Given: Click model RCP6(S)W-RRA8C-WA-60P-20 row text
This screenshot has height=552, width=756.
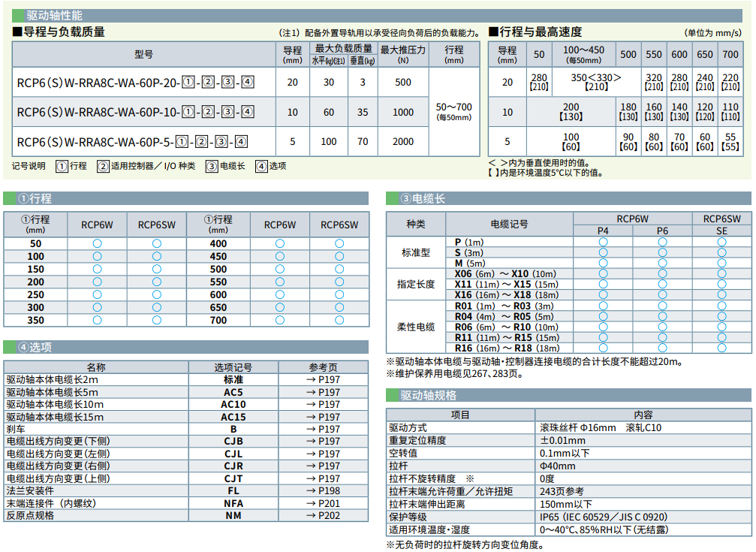Looking at the screenshot, I should 135,83.
